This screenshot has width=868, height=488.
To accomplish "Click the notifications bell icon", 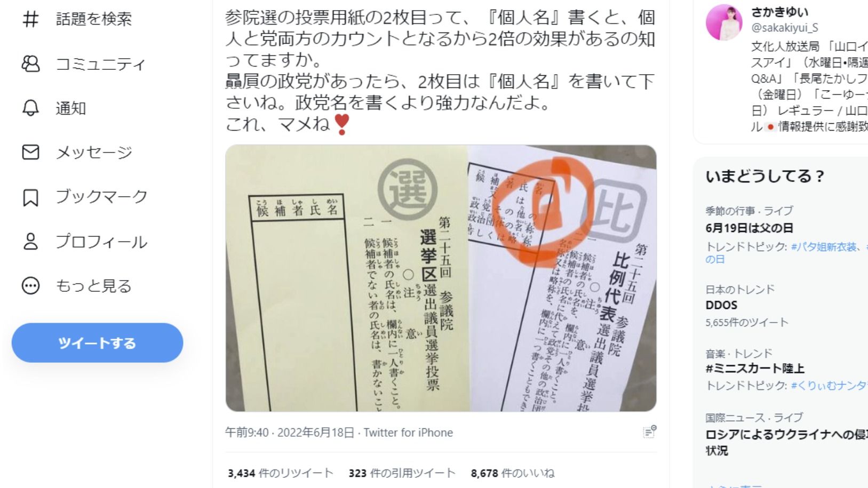I will click(30, 108).
